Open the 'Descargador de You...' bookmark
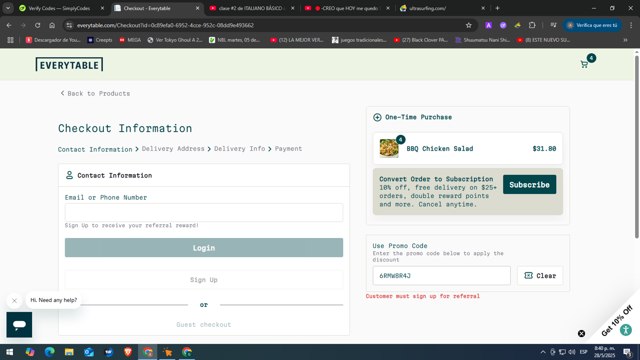The height and width of the screenshot is (360, 640). click(x=53, y=40)
